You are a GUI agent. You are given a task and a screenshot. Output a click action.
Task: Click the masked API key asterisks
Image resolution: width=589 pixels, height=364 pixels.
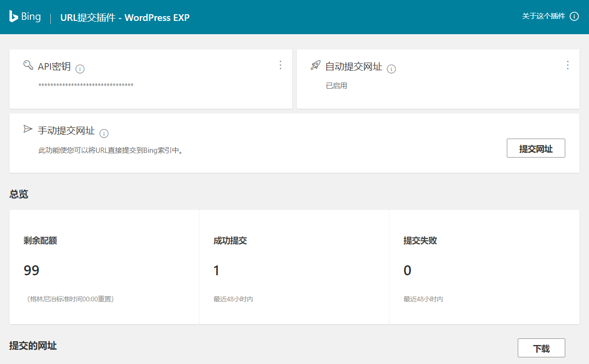pos(85,85)
